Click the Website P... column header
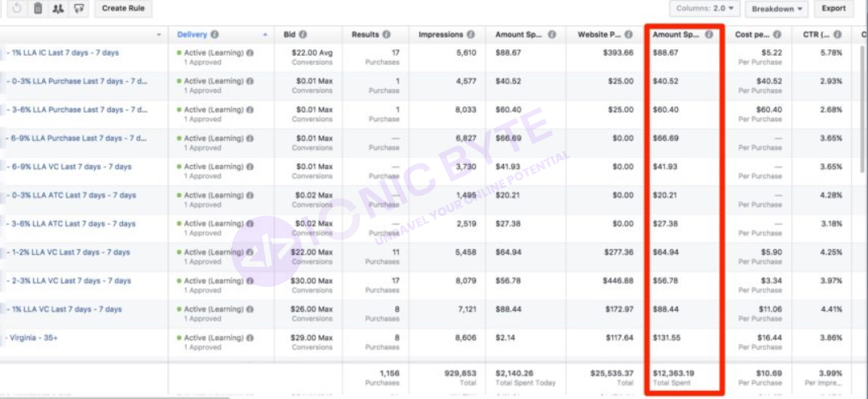The image size is (868, 399). [x=599, y=35]
